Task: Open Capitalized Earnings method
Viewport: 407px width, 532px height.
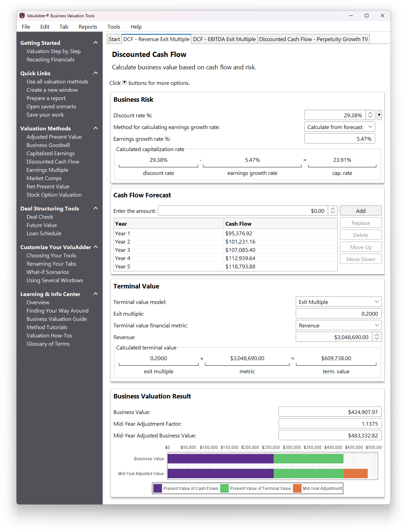Action: (x=51, y=153)
